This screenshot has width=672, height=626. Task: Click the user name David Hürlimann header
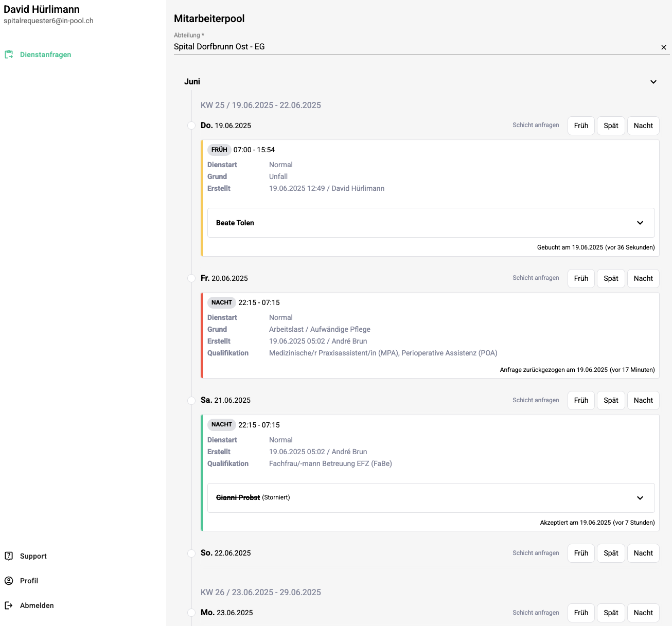click(x=42, y=9)
